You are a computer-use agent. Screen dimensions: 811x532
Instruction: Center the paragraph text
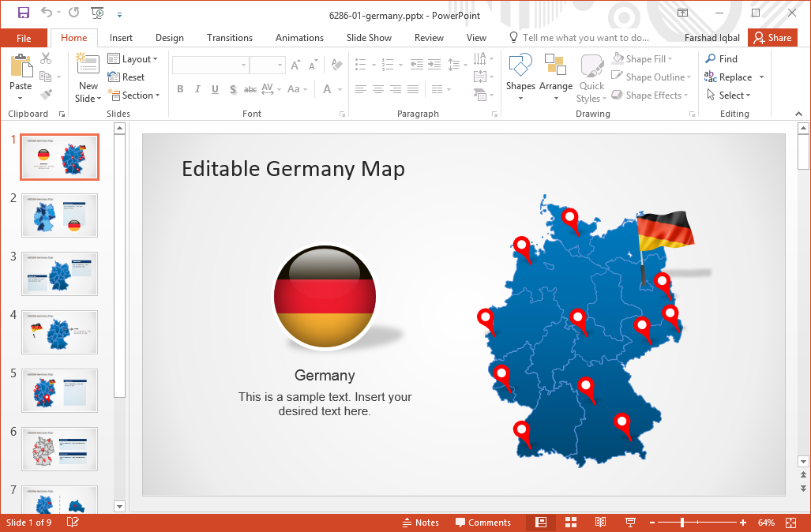[378, 89]
